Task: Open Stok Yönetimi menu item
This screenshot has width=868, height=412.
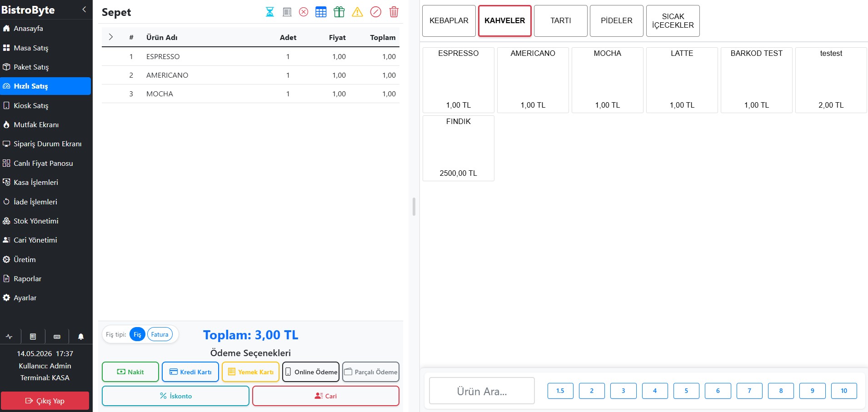Action: click(x=45, y=221)
